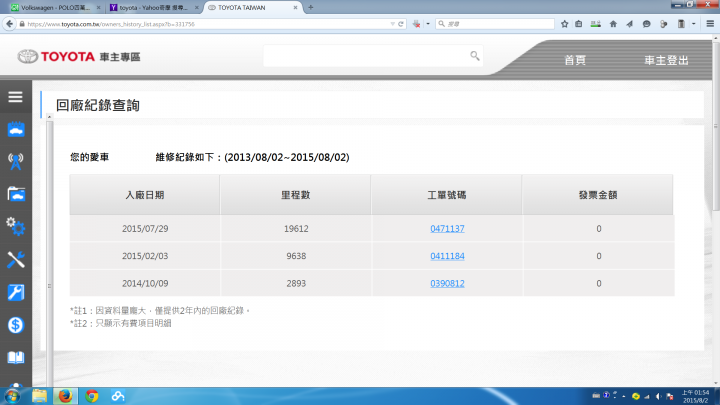Click the chat bubble toolbar icon
The height and width of the screenshot is (405, 720).
point(647,24)
